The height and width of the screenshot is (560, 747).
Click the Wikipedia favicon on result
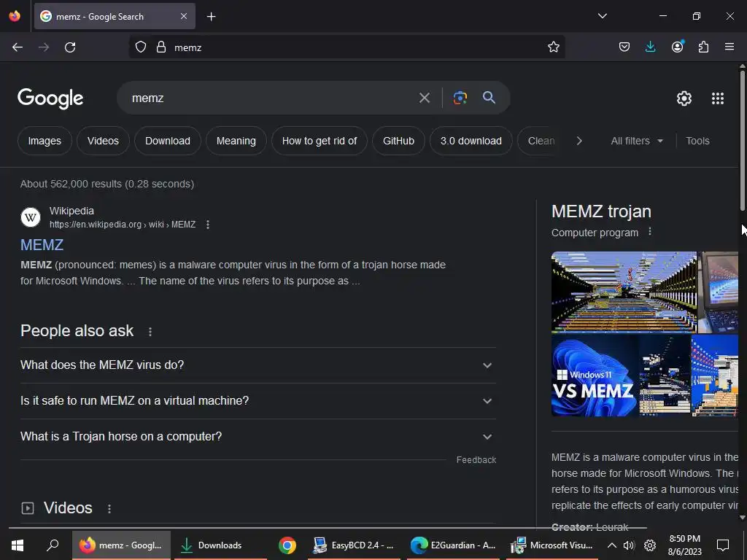point(31,217)
